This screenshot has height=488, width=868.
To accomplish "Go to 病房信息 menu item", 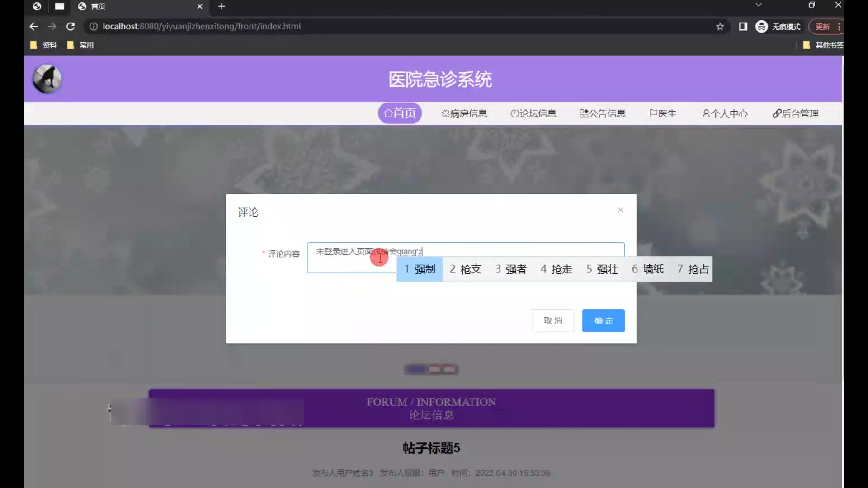I will pyautogui.click(x=464, y=113).
